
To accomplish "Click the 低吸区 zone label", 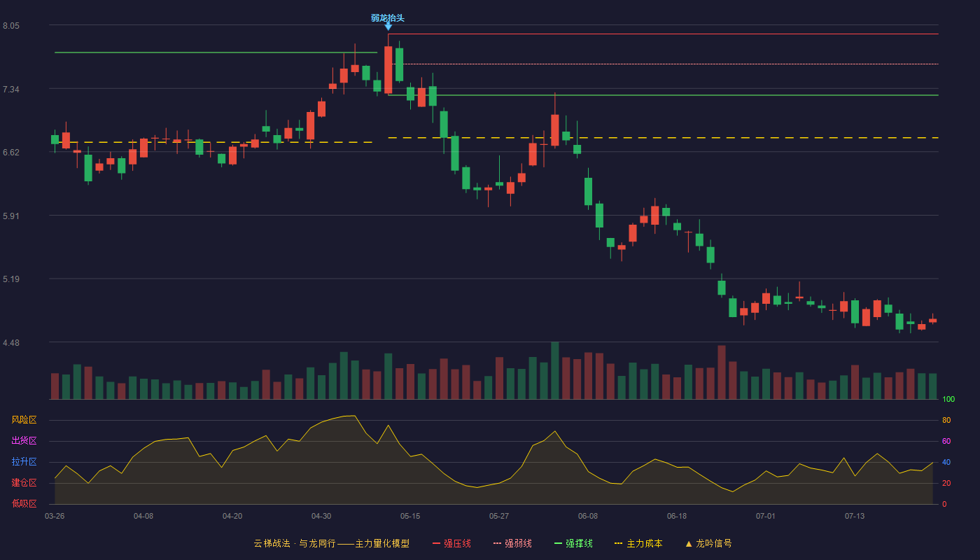I will coord(24,503).
